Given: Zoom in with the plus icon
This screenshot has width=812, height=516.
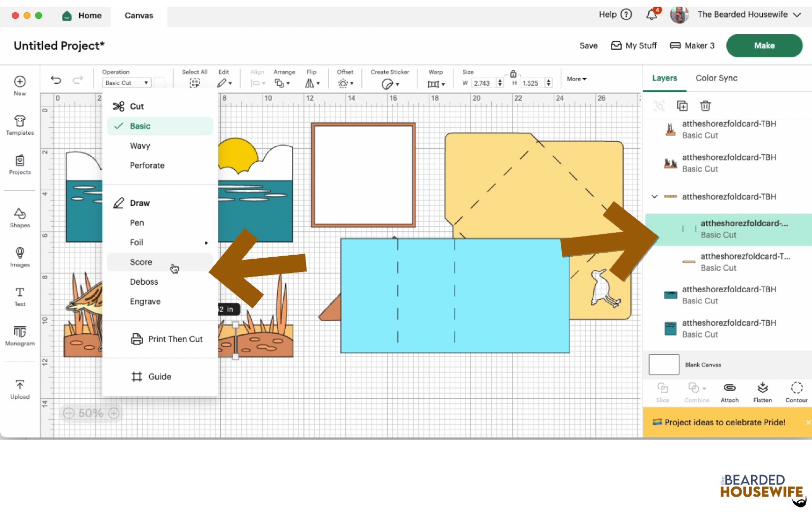Looking at the screenshot, I should coord(114,414).
